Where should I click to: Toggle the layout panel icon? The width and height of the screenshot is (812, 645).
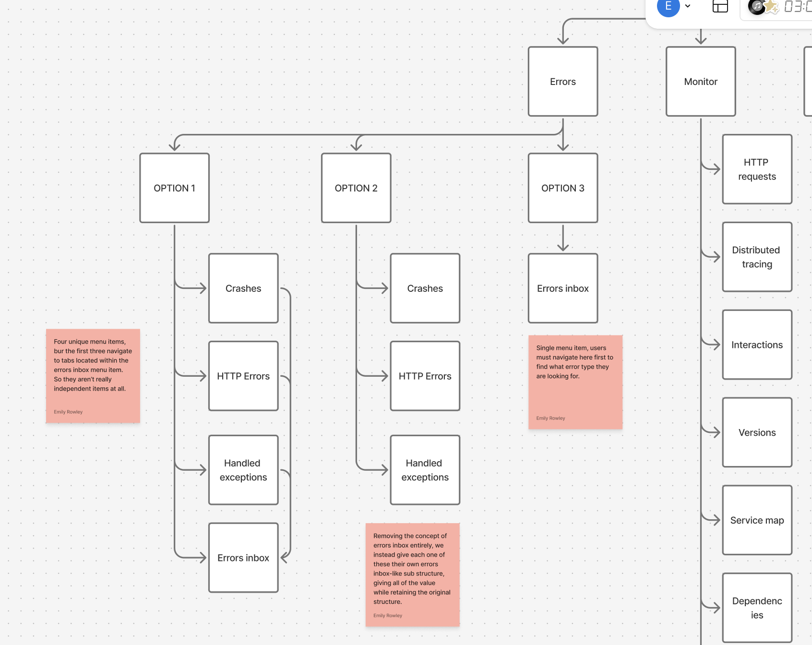pos(720,6)
